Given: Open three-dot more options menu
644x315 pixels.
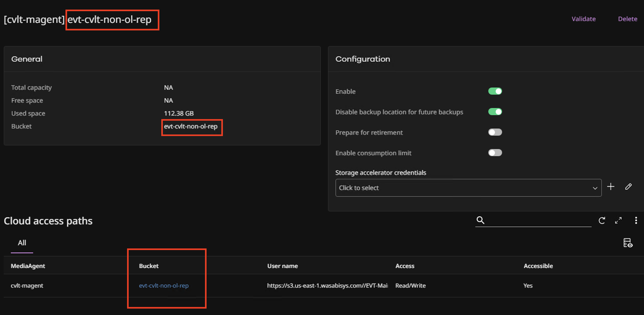Looking at the screenshot, I should (x=636, y=220).
